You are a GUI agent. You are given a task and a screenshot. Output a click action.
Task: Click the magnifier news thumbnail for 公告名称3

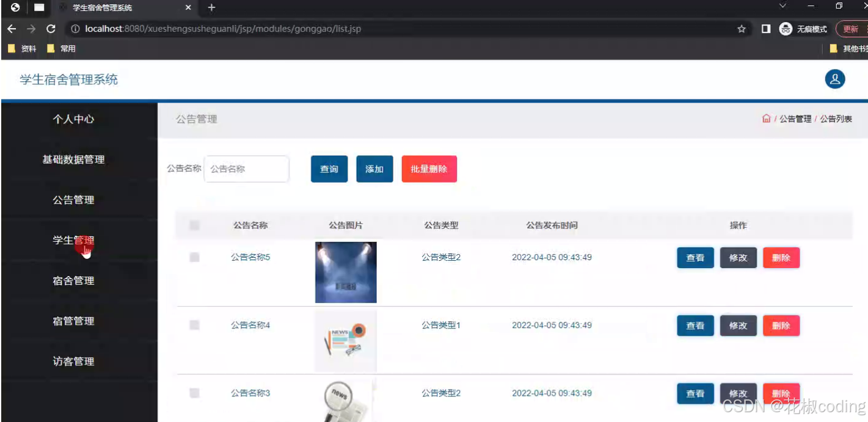(x=346, y=400)
